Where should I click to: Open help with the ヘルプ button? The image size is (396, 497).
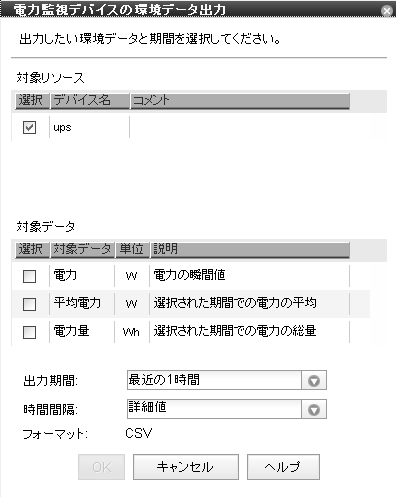(x=283, y=467)
